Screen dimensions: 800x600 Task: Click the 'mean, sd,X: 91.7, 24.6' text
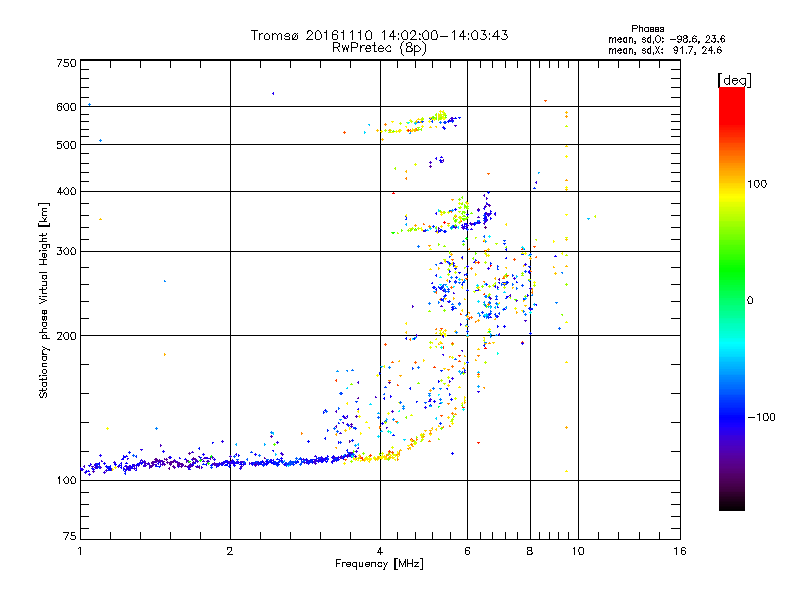(x=665, y=51)
